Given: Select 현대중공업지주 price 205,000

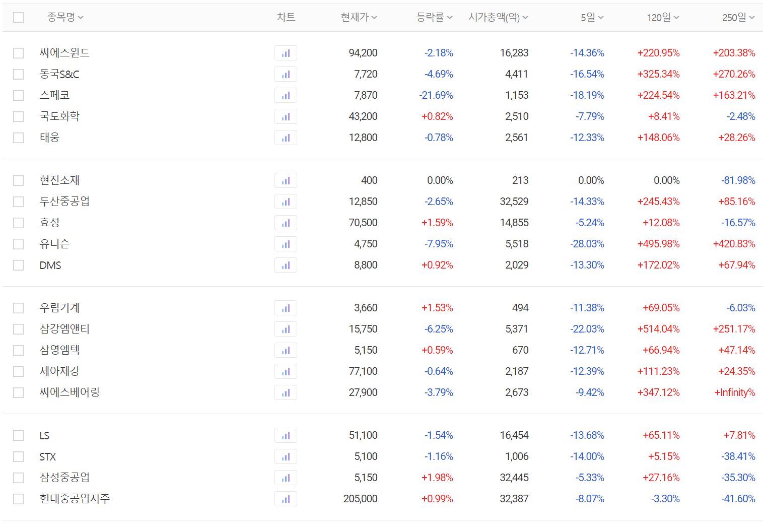Looking at the screenshot, I should point(361,499).
